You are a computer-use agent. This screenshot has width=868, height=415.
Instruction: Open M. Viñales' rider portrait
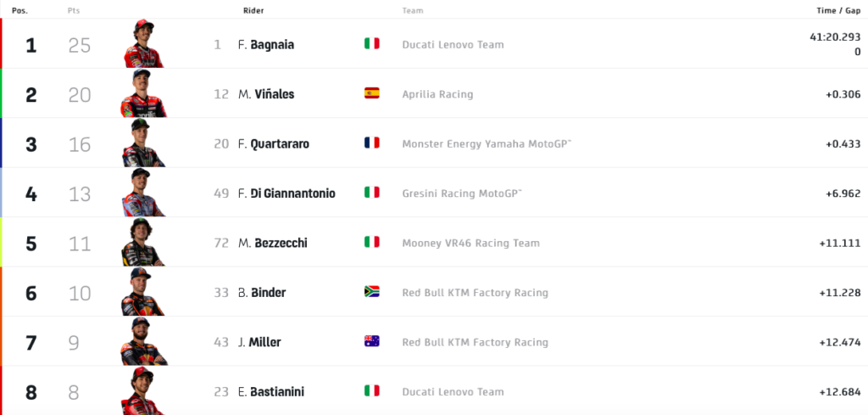[143, 93]
